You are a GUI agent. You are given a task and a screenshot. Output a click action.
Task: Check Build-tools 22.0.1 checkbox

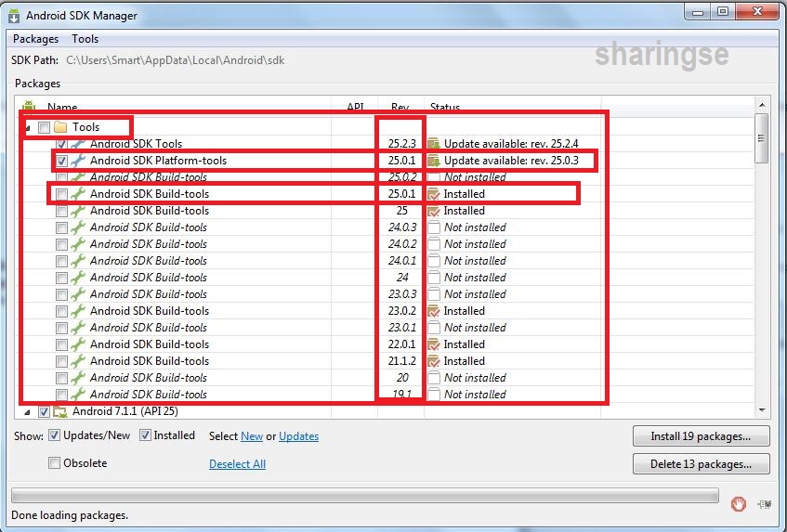point(61,344)
